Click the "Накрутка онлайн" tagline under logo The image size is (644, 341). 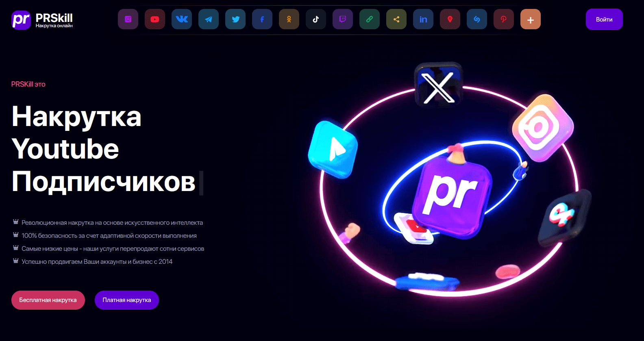pyautogui.click(x=54, y=26)
